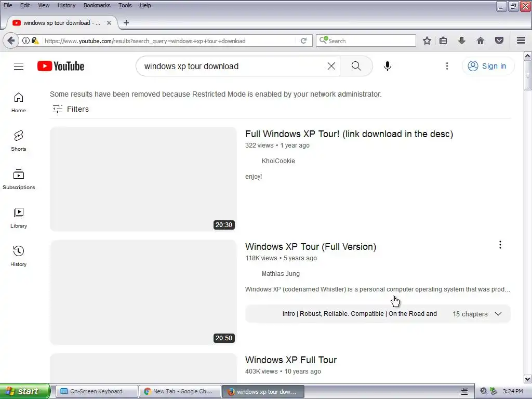Viewport: 532px width, 399px height.
Task: Click the page scrollbar up arrow
Action: 528,56
